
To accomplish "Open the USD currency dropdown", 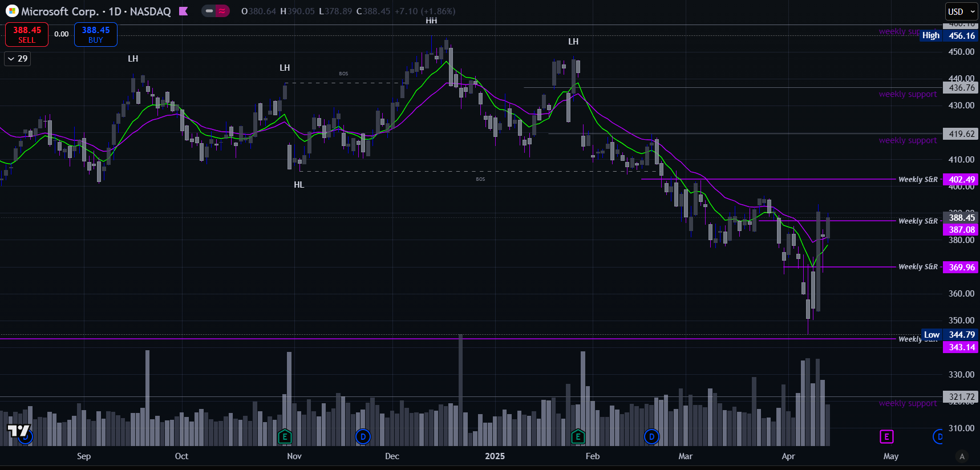I will 962,11.
